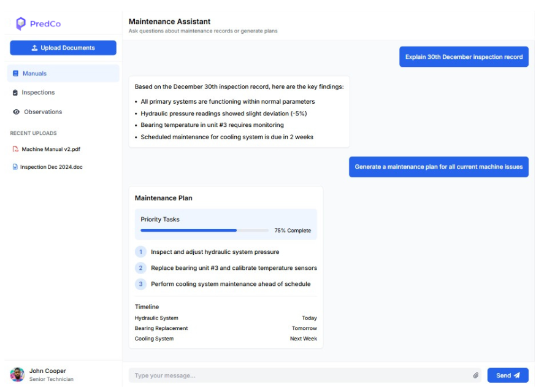Click the Scheduled maintenance for cooling system bullet
Screen dimensions: 544x392
click(x=227, y=137)
